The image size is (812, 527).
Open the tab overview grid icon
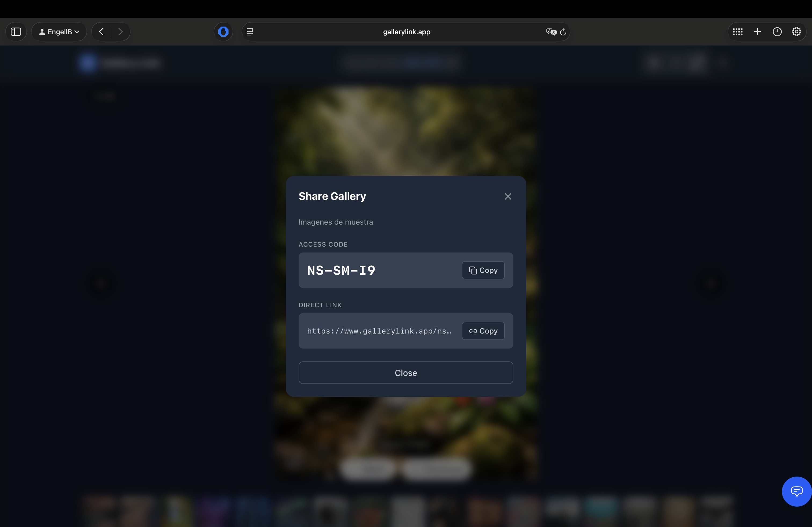click(x=737, y=32)
